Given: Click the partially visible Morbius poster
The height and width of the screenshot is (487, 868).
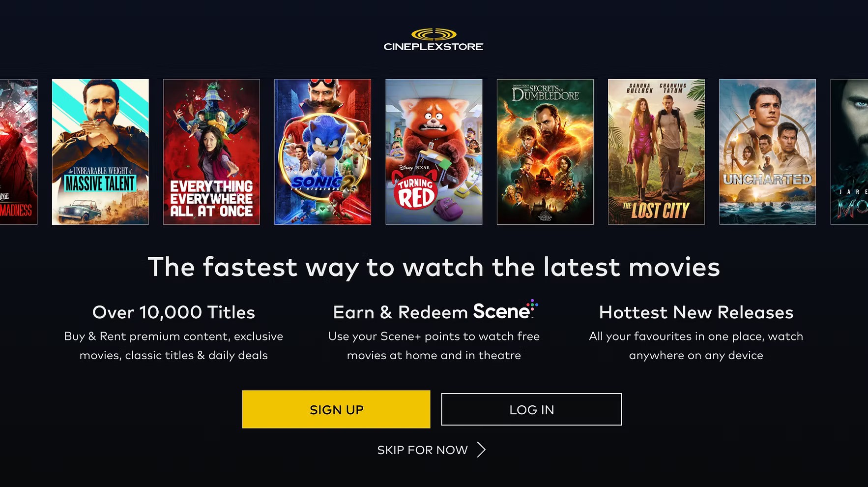Looking at the screenshot, I should tap(849, 152).
